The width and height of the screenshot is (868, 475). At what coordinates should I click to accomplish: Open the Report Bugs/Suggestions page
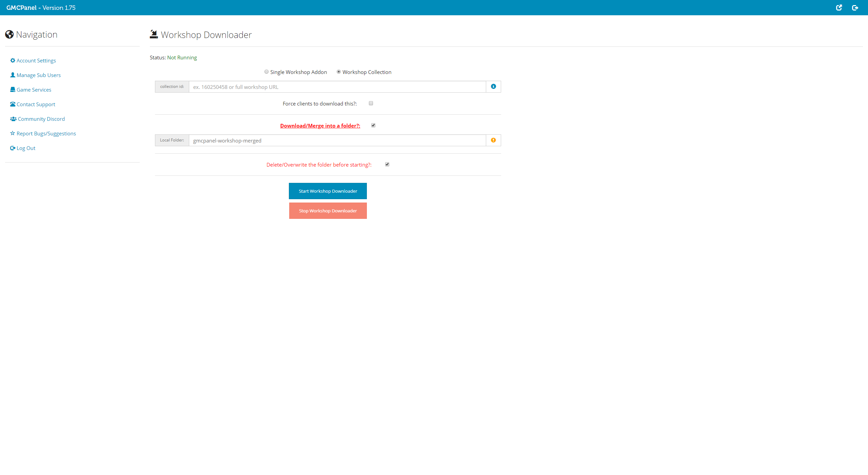45,133
